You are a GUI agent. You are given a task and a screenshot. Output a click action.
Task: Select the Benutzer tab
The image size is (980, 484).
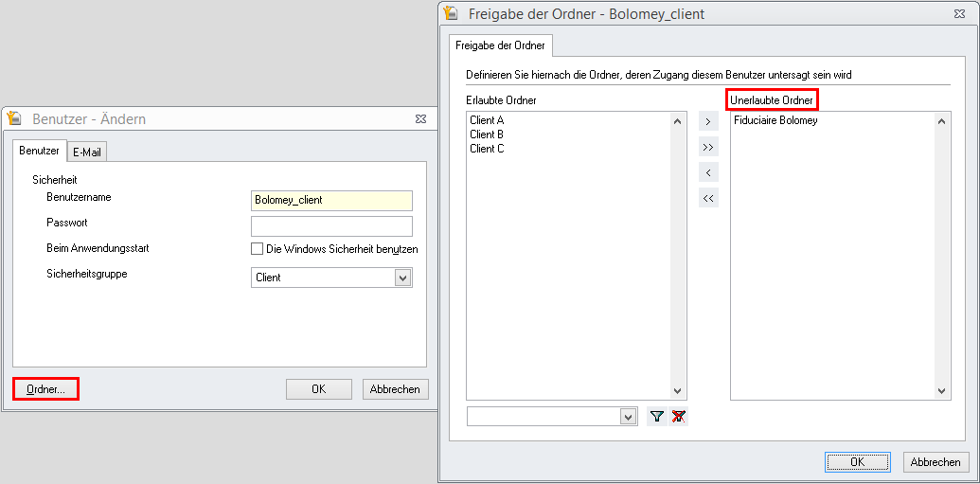tap(39, 151)
